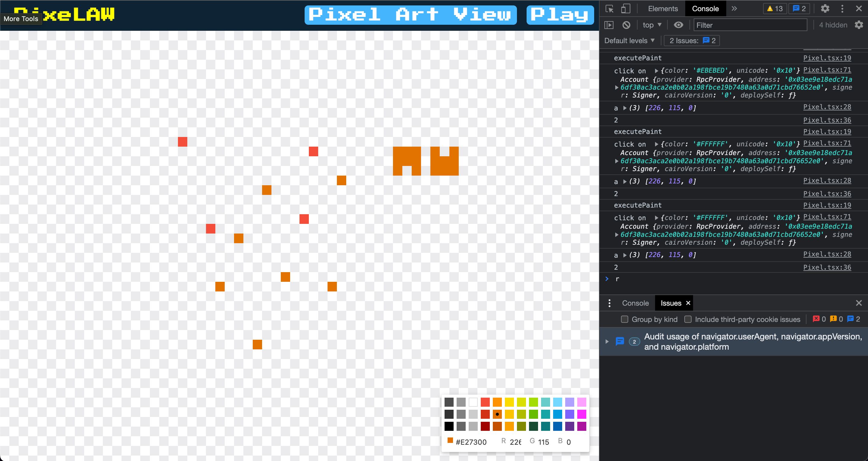Click the Play button
The width and height of the screenshot is (868, 461).
(x=560, y=15)
